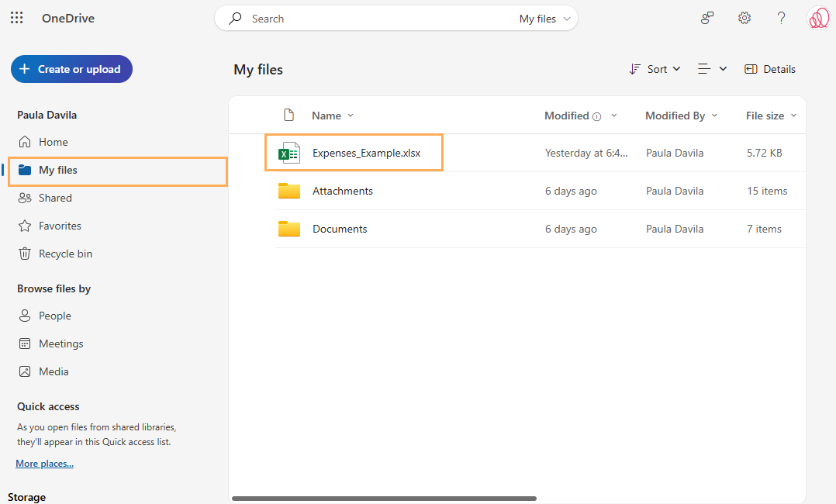Click the settings gear icon
836x504 pixels.
pyautogui.click(x=744, y=18)
